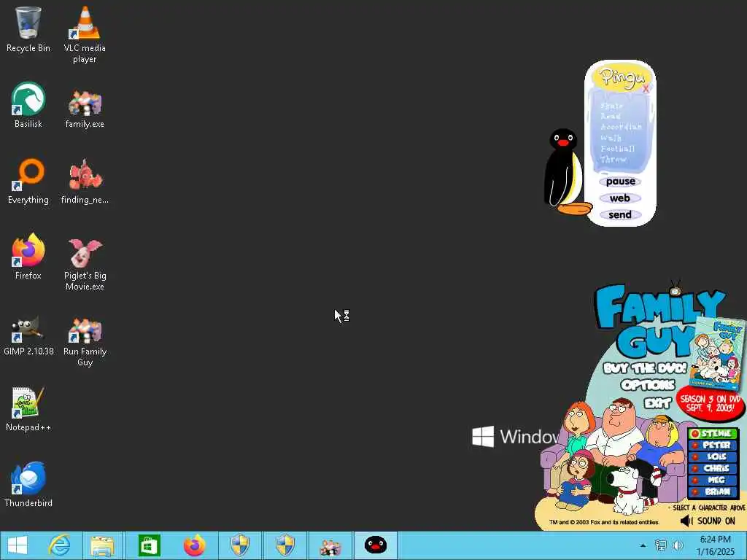
Task: Select the finding_ne... desktop icon
Action: tap(85, 181)
